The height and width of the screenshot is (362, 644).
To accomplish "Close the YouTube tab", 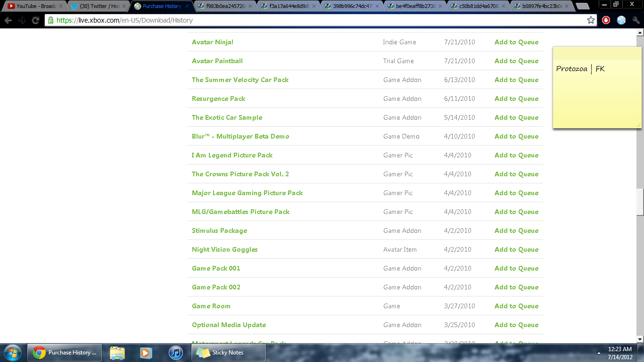I will point(60,7).
